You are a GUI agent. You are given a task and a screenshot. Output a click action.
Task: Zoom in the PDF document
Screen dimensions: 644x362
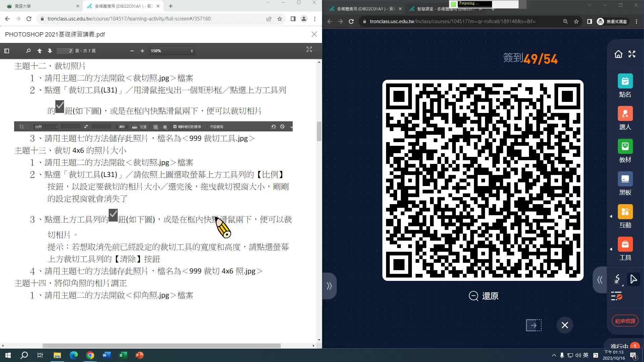(142, 51)
